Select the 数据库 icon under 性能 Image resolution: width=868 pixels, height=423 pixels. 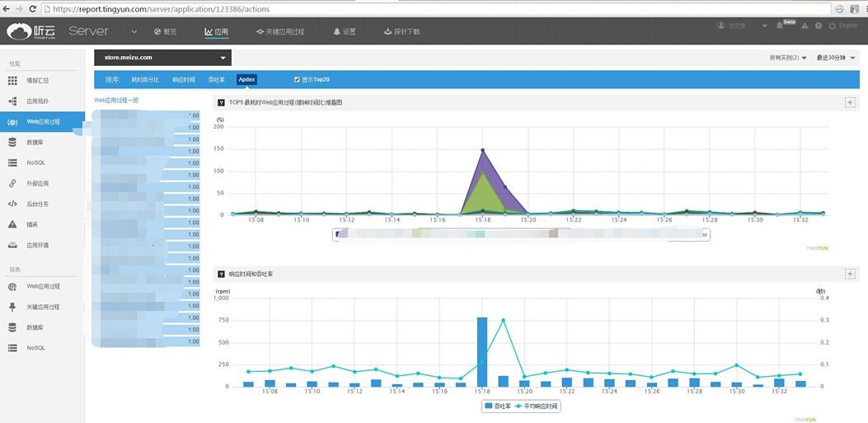[x=12, y=143]
